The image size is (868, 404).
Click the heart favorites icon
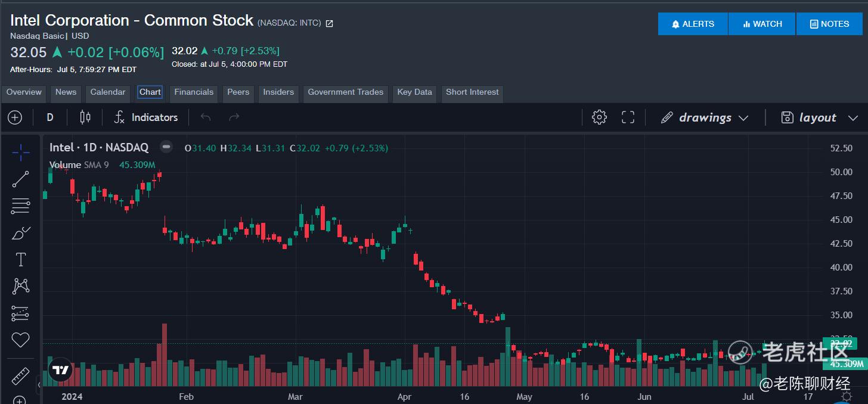click(20, 340)
